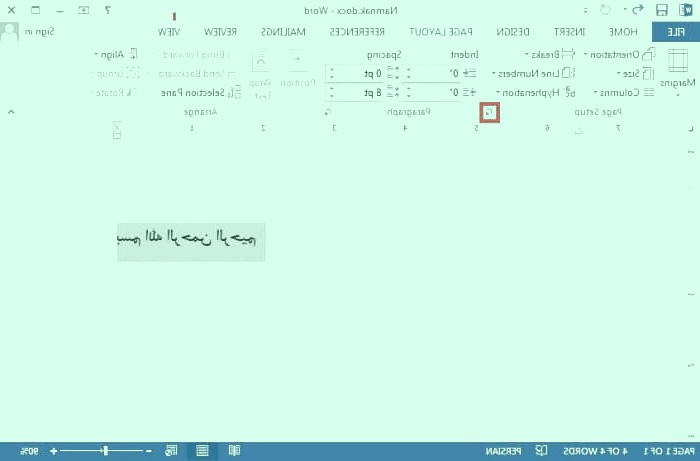
Task: Switch to Read Mode view
Action: (234, 451)
